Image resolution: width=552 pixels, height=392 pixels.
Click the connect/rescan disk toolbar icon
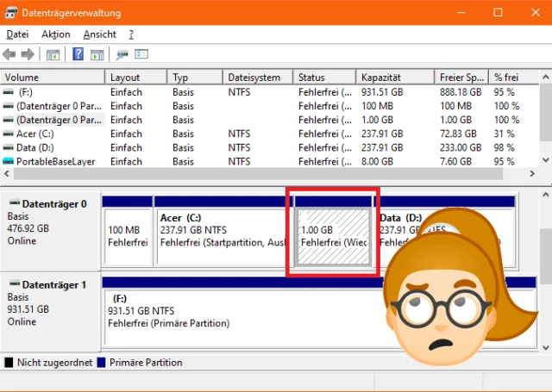(x=122, y=54)
